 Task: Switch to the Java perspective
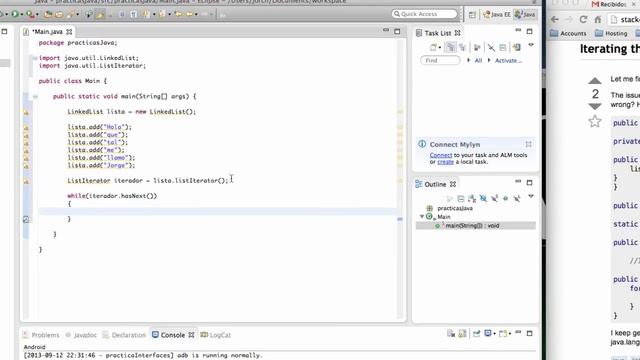pos(525,14)
